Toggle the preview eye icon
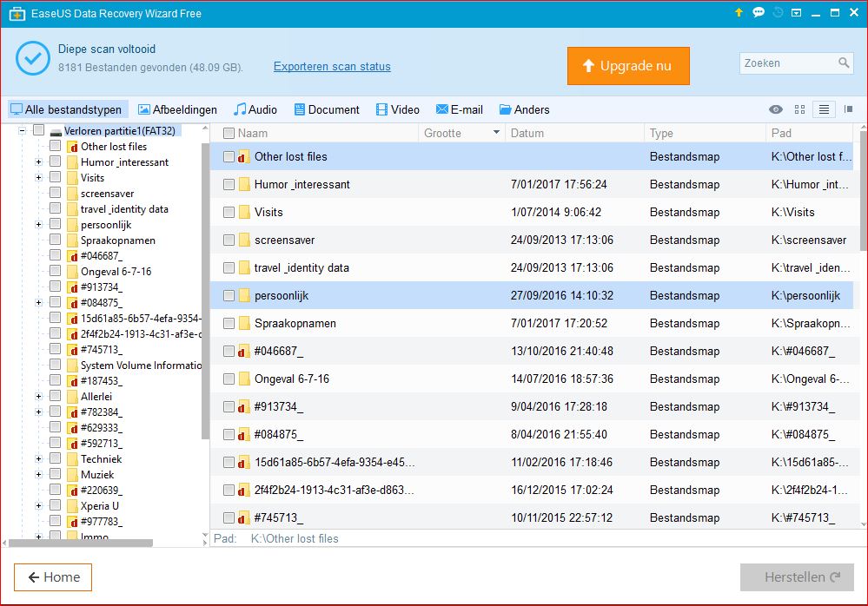This screenshot has height=606, width=868. (x=776, y=109)
